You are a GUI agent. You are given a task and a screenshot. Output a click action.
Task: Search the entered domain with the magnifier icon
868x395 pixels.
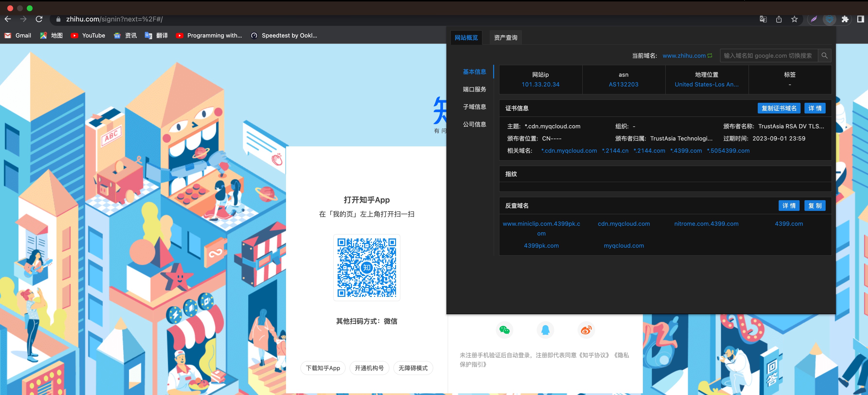click(x=824, y=56)
